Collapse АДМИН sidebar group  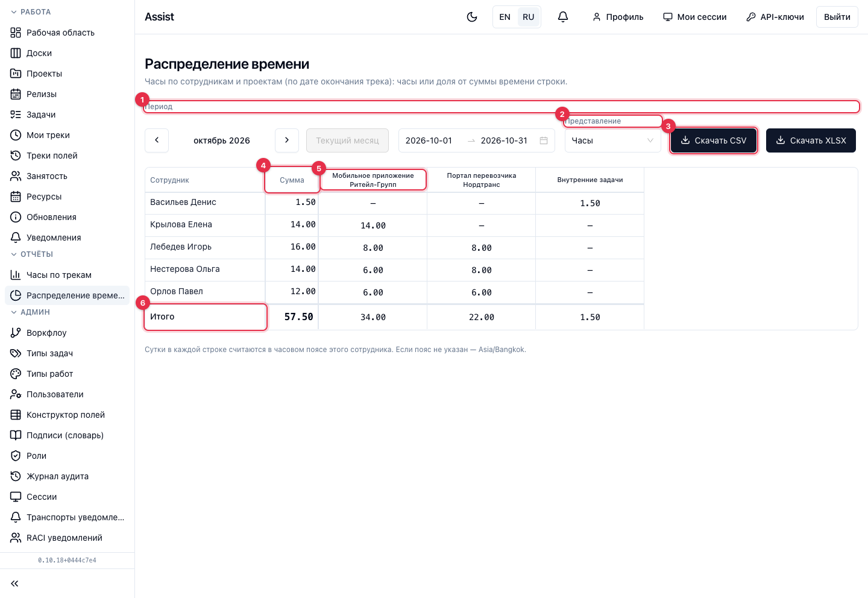tap(30, 312)
